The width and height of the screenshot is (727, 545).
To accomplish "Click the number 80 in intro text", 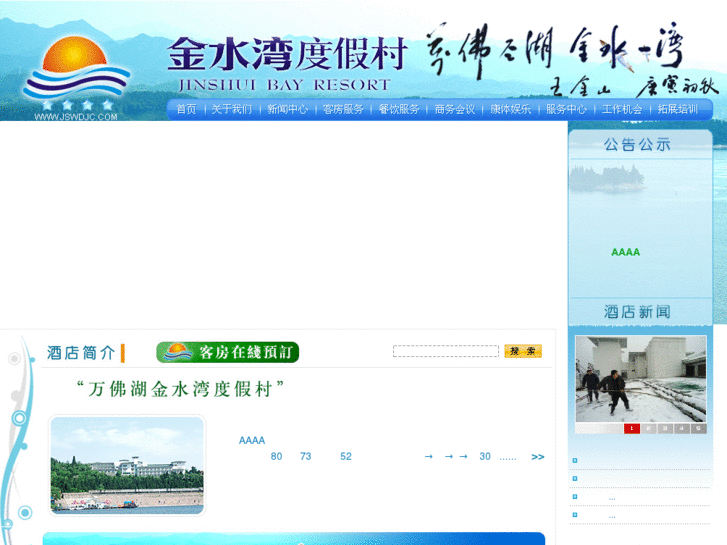I will 276,456.
